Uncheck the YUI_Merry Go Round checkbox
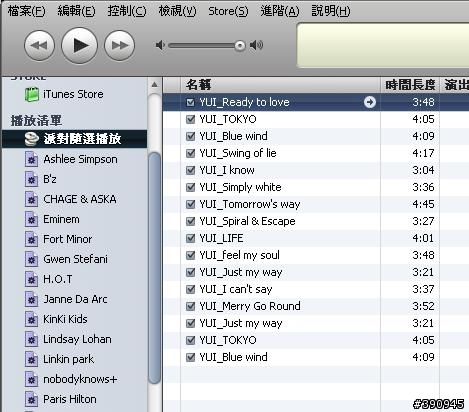 click(190, 306)
